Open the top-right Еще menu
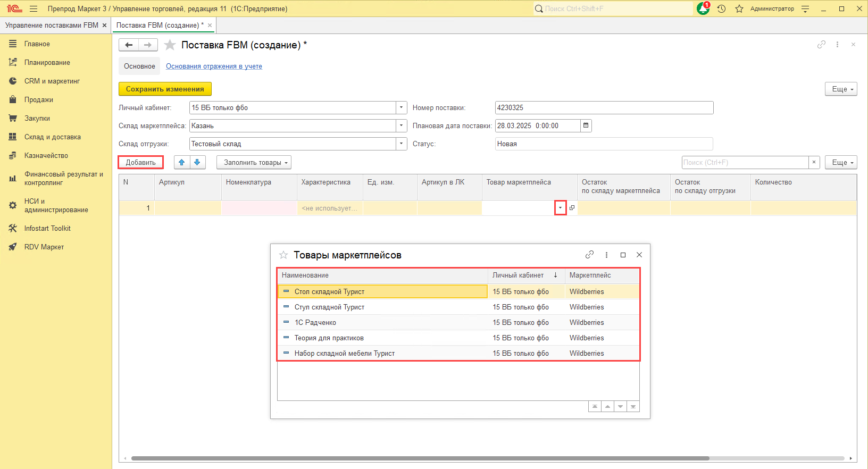 click(x=841, y=89)
